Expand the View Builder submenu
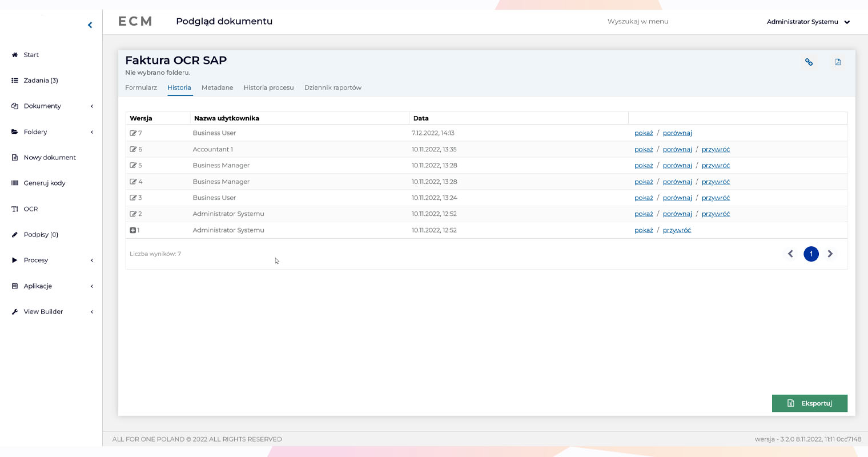868x457 pixels. click(91, 312)
